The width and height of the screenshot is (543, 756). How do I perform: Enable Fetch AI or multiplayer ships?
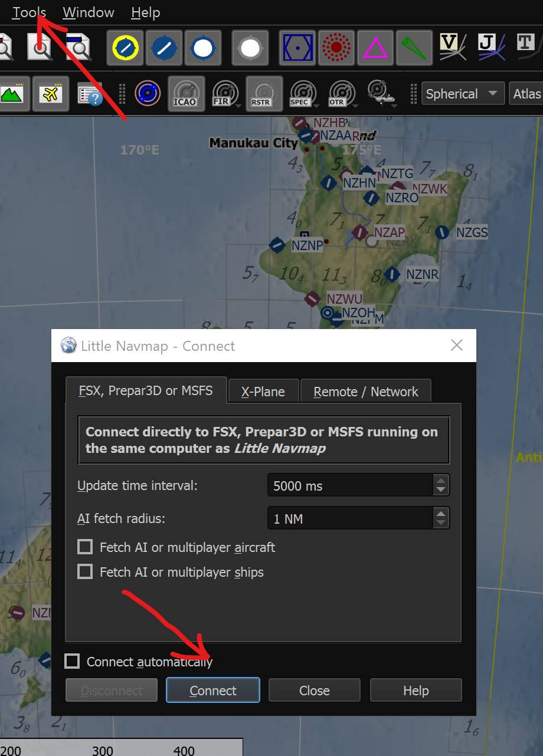point(85,572)
